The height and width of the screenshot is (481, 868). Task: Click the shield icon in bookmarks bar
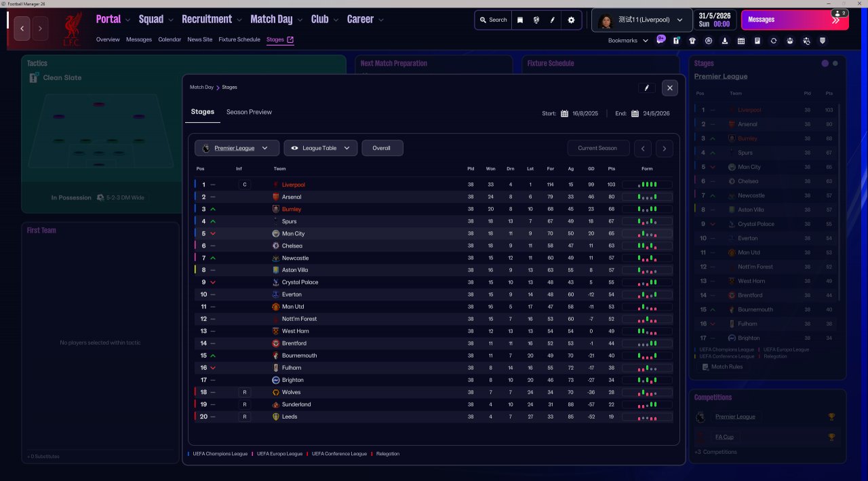[823, 41]
